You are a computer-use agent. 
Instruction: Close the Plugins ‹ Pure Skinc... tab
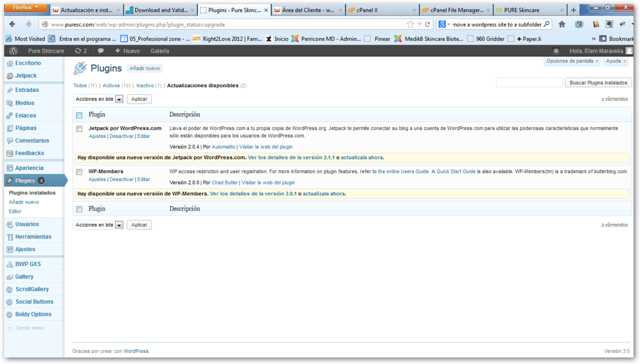[266, 10]
